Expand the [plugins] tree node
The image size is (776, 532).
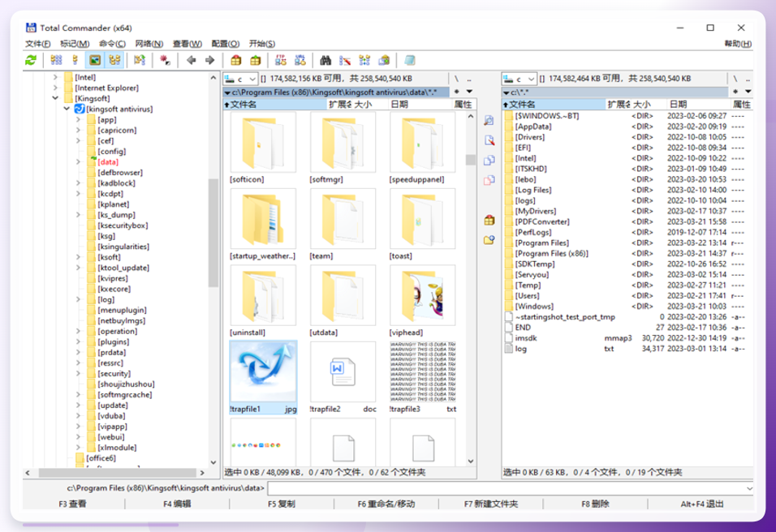tap(78, 341)
